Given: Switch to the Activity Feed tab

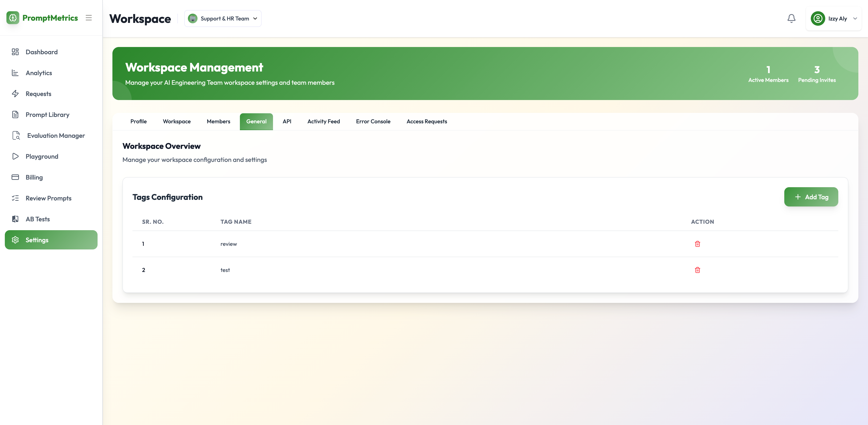Looking at the screenshot, I should (323, 121).
